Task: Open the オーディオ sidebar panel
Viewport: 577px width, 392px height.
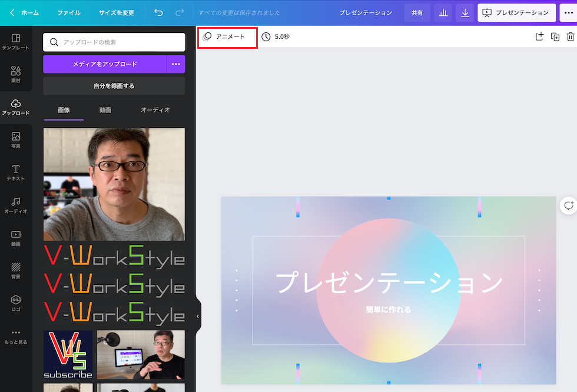Action: coord(16,205)
